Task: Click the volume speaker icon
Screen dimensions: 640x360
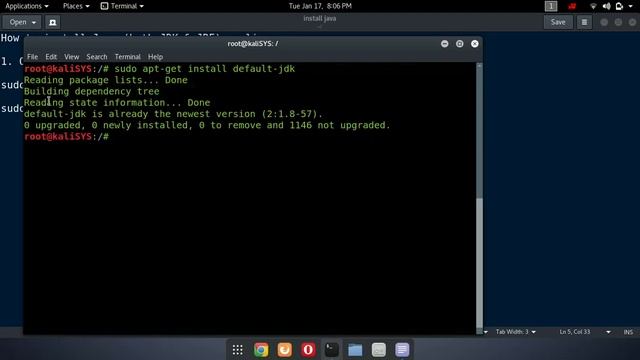Action: tap(606, 6)
